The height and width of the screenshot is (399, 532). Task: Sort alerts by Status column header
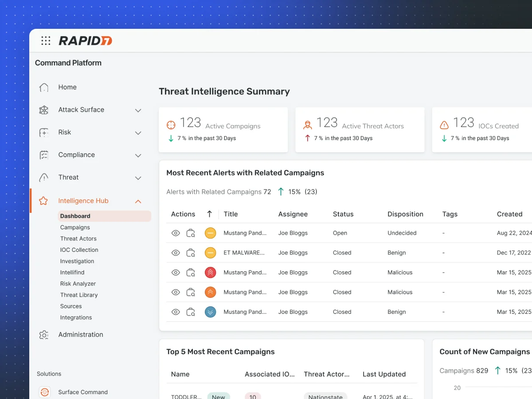343,214
